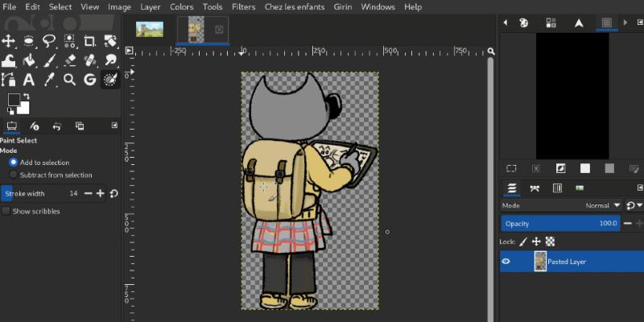This screenshot has width=644, height=322.
Task: Select the Unified Transform tool
Action: coord(110,41)
